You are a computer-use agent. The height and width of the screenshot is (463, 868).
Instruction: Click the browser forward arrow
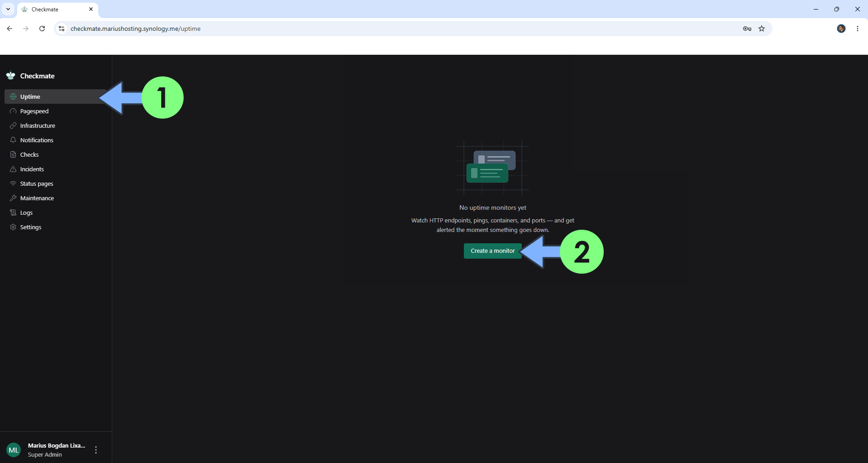pyautogui.click(x=26, y=29)
